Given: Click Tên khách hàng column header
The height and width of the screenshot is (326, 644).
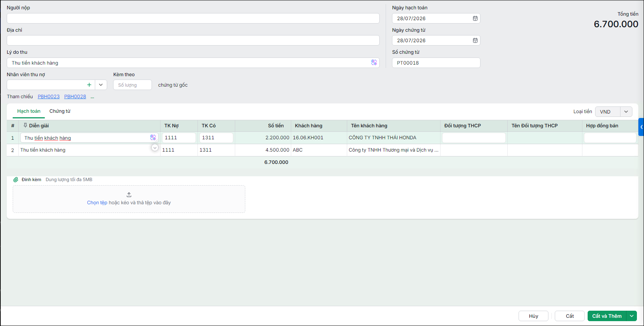Looking at the screenshot, I should (393, 126).
